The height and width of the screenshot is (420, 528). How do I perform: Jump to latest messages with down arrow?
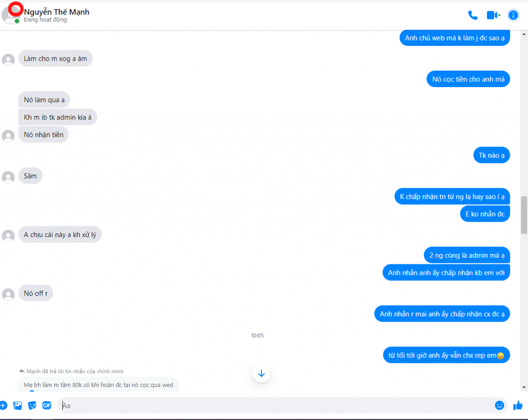pyautogui.click(x=261, y=373)
